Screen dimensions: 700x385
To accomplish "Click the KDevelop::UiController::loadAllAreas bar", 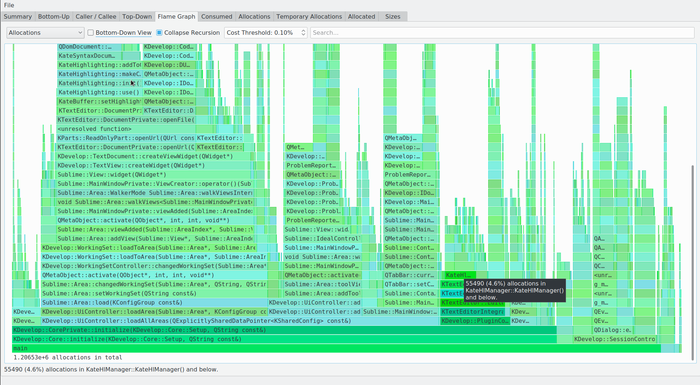I will pos(239,321).
